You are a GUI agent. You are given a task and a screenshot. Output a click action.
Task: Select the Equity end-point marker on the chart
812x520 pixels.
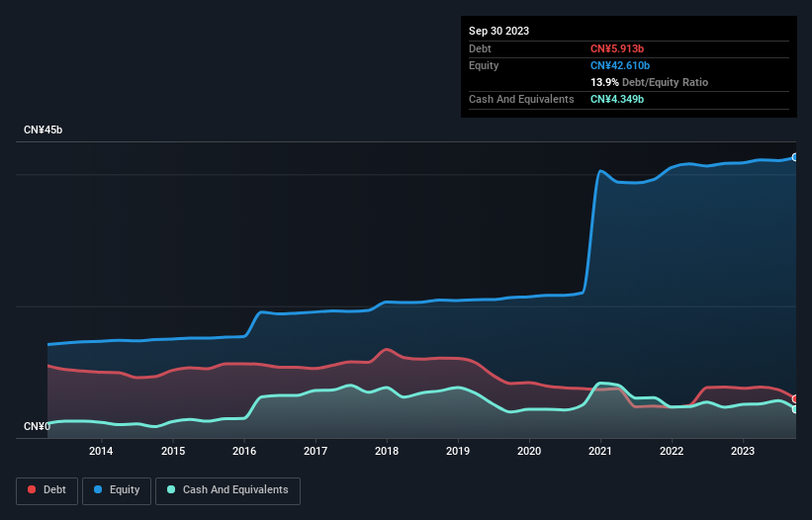pos(795,157)
